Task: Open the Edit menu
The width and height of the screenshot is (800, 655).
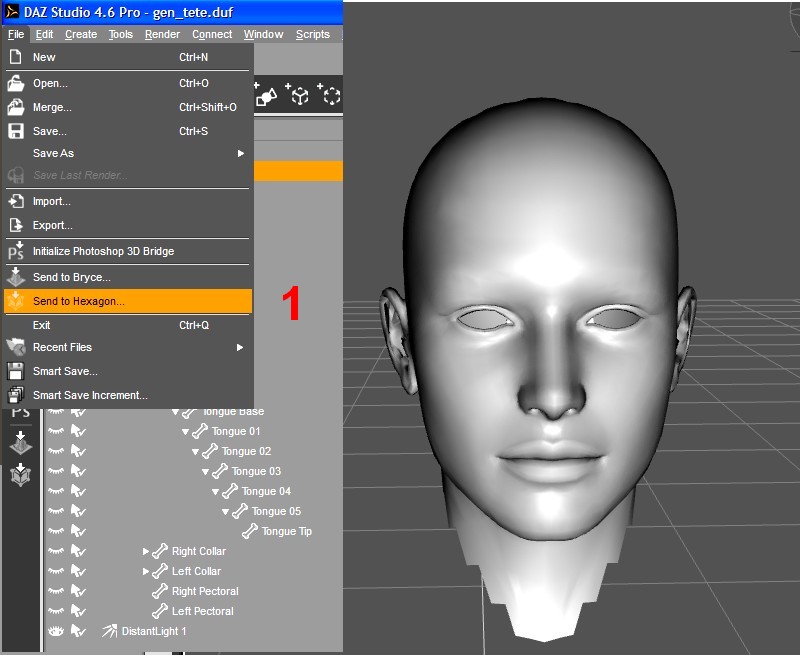Action: click(x=44, y=34)
